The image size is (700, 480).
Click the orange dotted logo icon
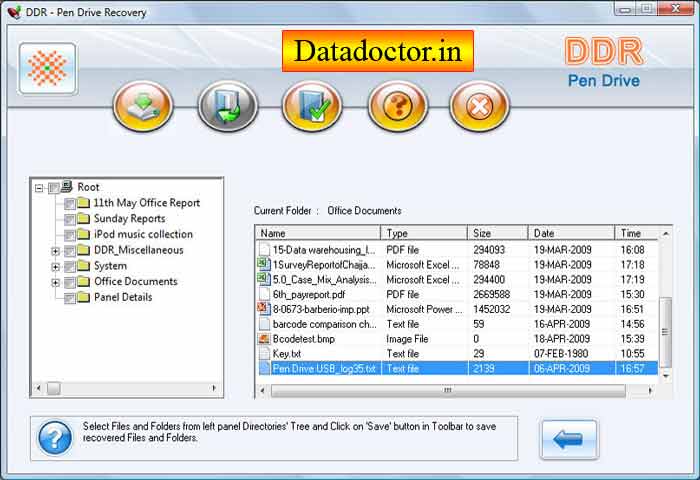[47, 68]
